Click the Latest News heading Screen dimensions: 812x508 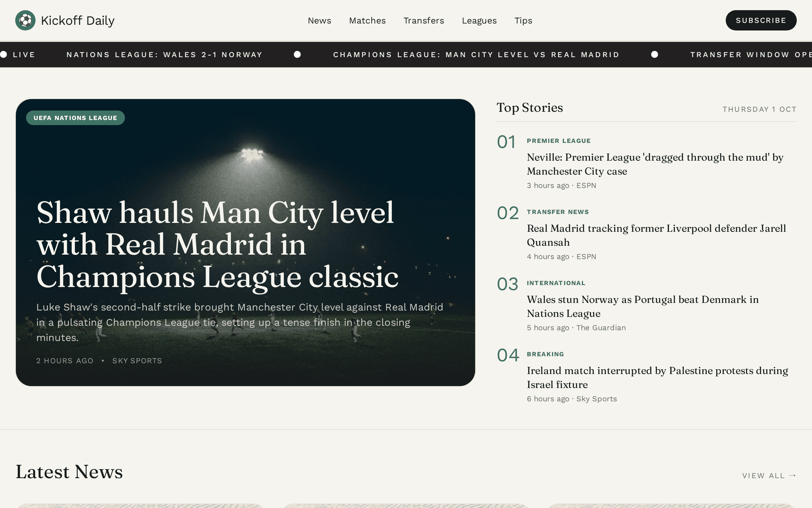pyautogui.click(x=69, y=472)
